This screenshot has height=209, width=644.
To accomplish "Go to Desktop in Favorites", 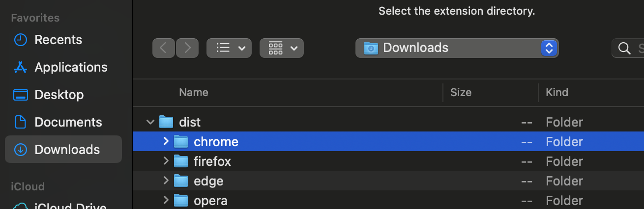I will (x=59, y=95).
